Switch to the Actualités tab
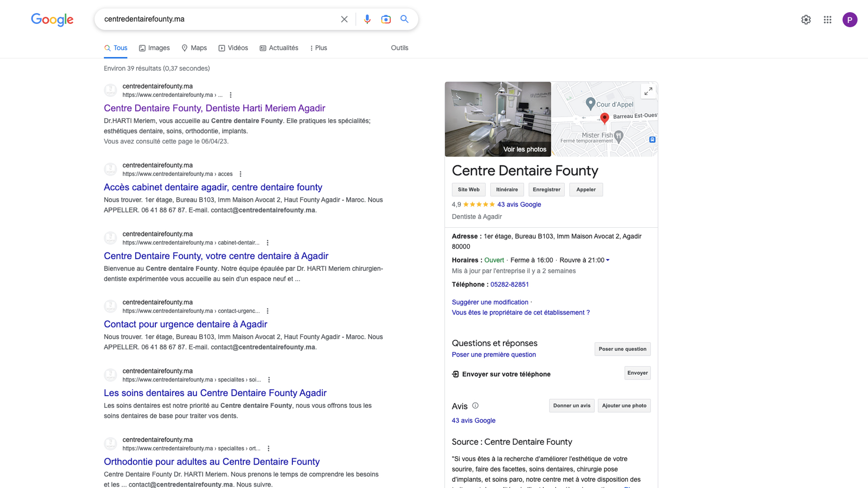Image resolution: width=868 pixels, height=488 pixels. 279,48
